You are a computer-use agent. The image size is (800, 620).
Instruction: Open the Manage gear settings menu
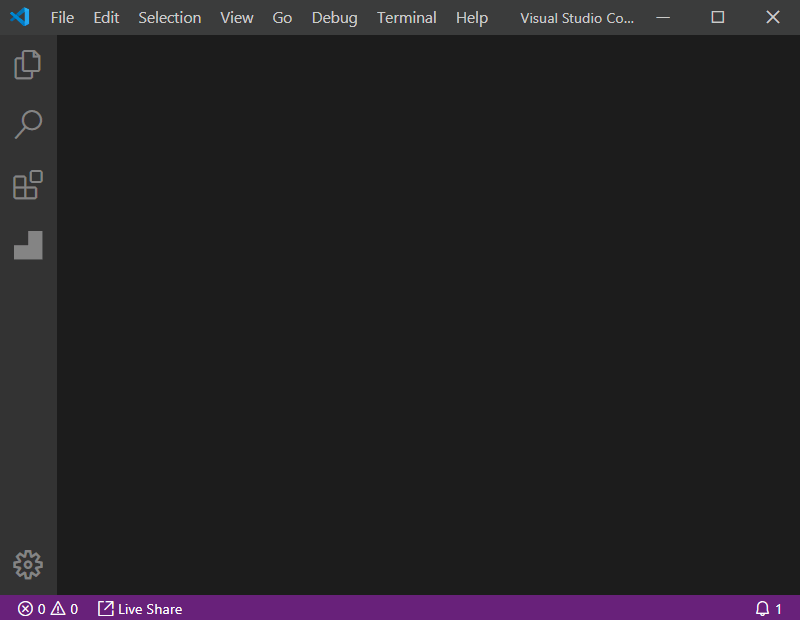(28, 564)
